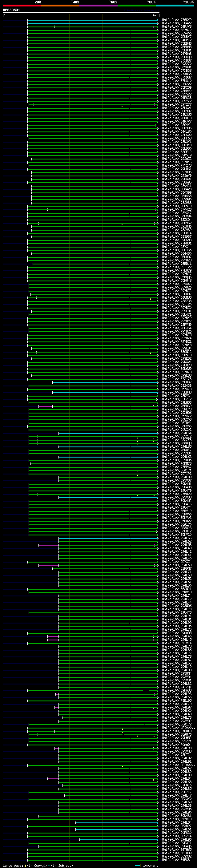This screenshot has width=197, height=868.
Task: Click the UniRef100_B8Y5Z2 hit label
Action: point(177,30)
